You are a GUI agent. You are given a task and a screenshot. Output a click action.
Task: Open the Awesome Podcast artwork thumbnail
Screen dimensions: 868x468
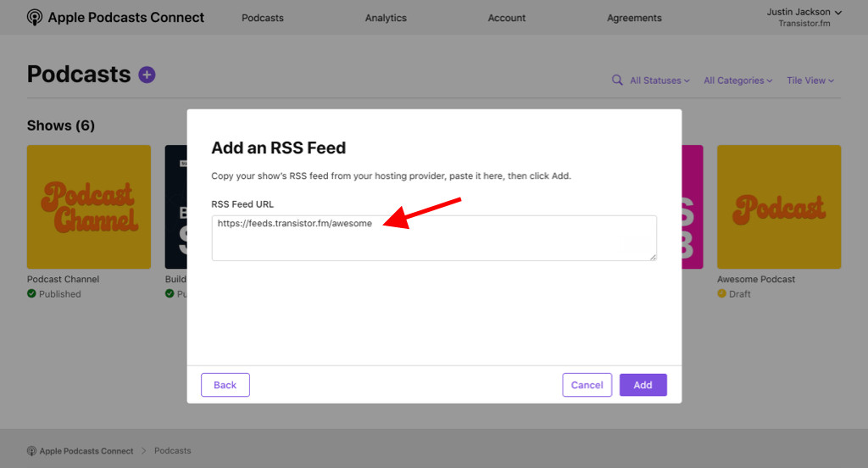tap(778, 207)
